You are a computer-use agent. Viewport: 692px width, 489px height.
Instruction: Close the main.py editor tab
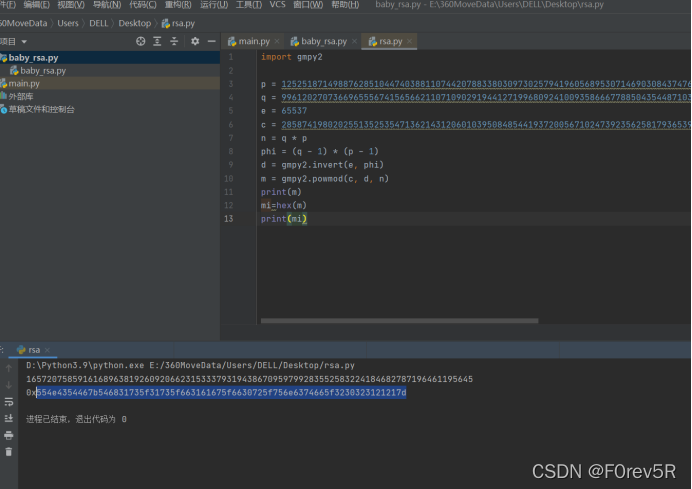(x=277, y=41)
